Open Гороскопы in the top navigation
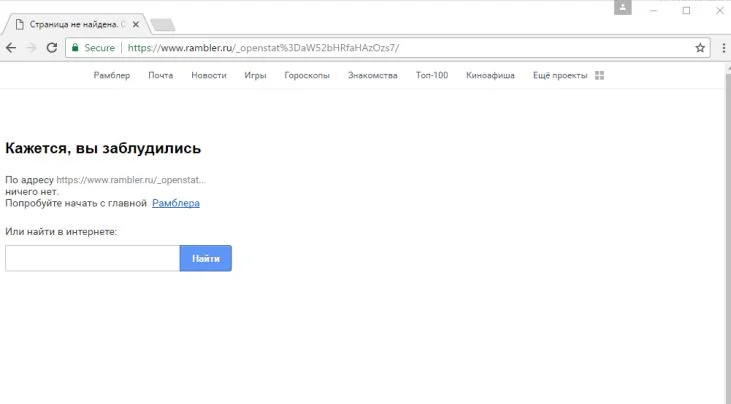The height and width of the screenshot is (404, 731). tap(307, 75)
